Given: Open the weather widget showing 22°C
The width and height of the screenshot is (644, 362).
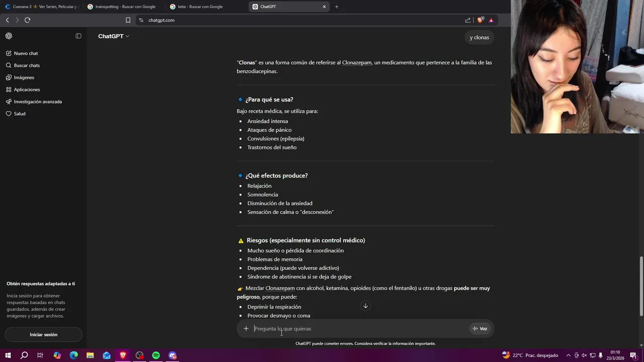Looking at the screenshot, I should (530, 355).
